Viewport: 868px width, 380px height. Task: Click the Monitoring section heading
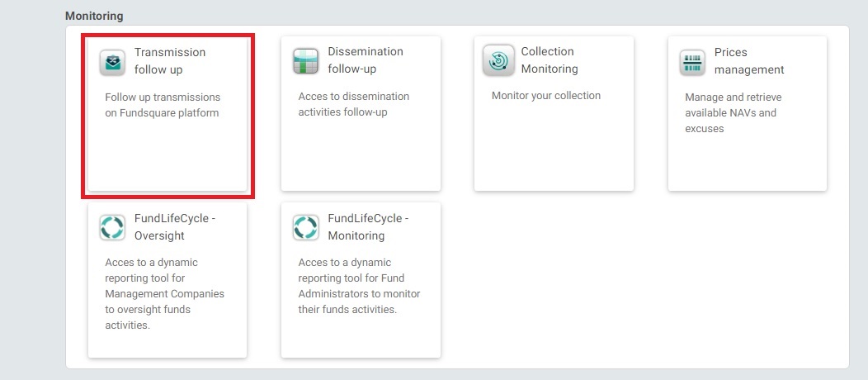(94, 16)
